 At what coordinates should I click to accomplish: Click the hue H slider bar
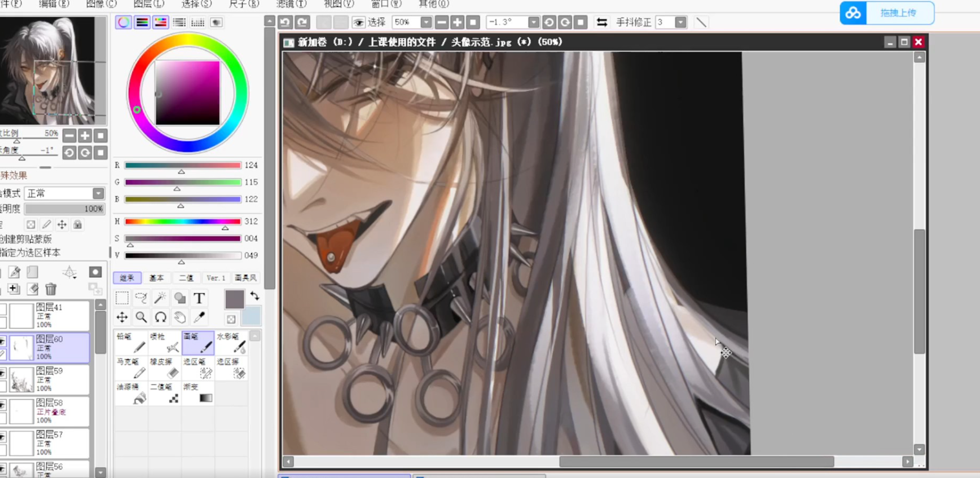[183, 222]
